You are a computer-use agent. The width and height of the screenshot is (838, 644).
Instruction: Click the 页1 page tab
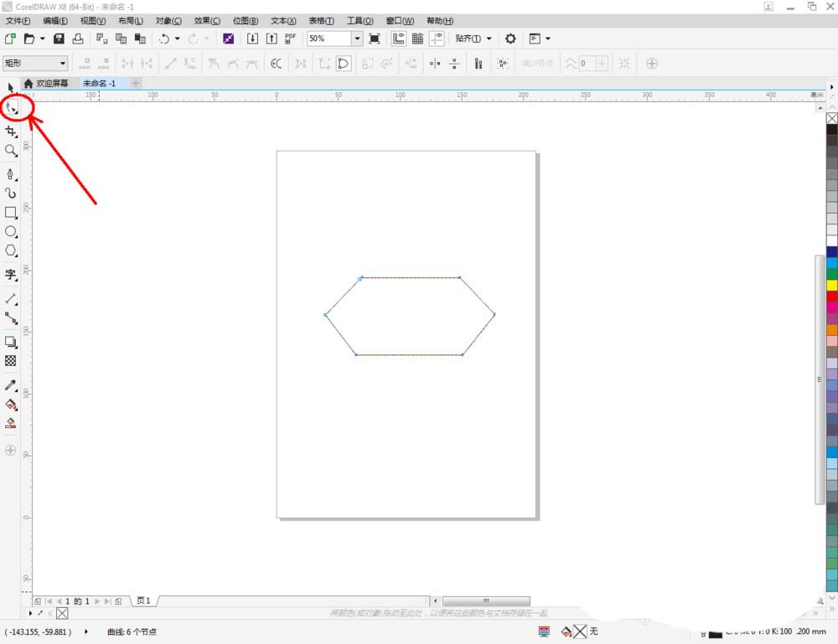pyautogui.click(x=143, y=601)
